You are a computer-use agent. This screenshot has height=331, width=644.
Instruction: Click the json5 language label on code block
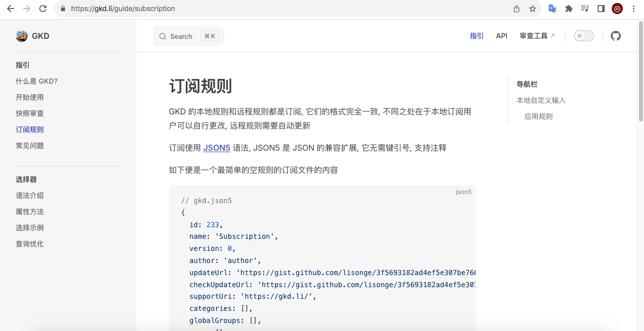[464, 192]
